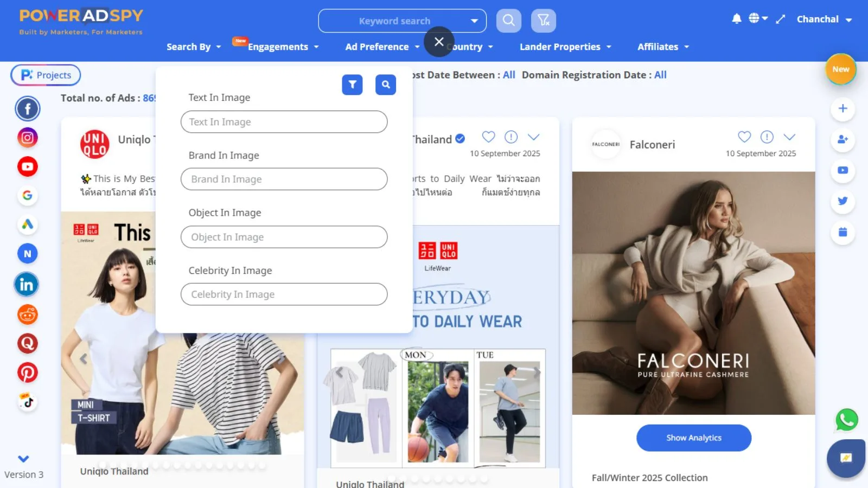Focus the Celebrity In Image field
868x488 pixels.
[284, 294]
